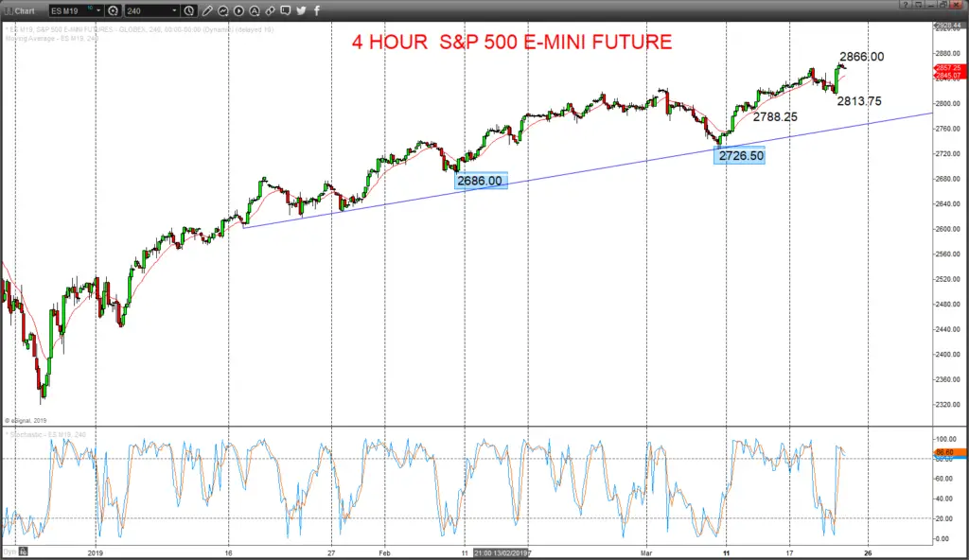Open the help question mark button

905,5
